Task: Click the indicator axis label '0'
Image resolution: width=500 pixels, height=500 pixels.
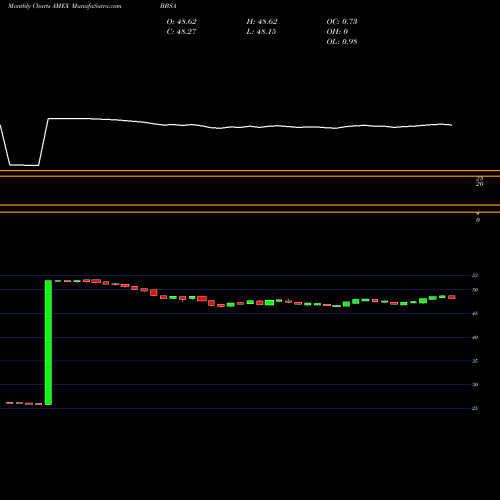Action: 478,220
